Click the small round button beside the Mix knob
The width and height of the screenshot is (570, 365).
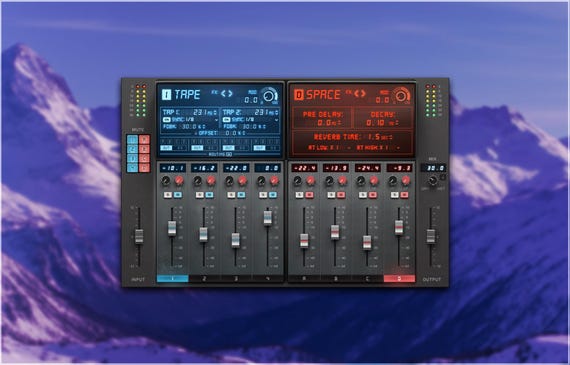(442, 177)
